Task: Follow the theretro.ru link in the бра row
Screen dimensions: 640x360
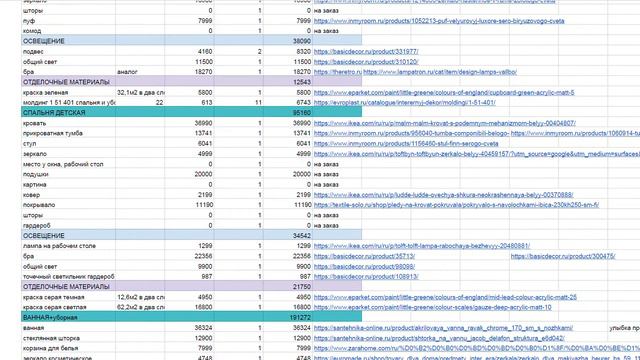Action: coord(338,72)
